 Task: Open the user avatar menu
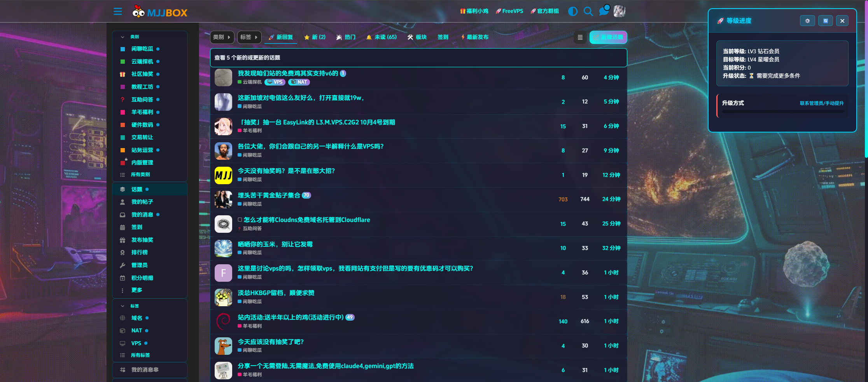pyautogui.click(x=619, y=11)
